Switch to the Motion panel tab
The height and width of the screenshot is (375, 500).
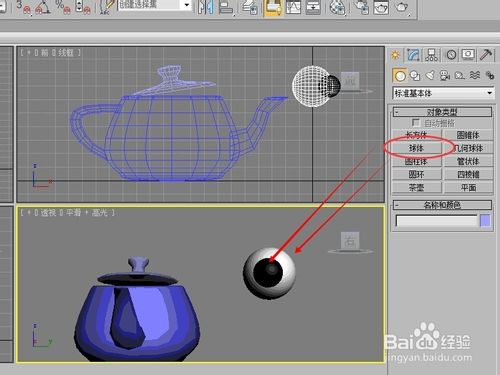(x=451, y=55)
